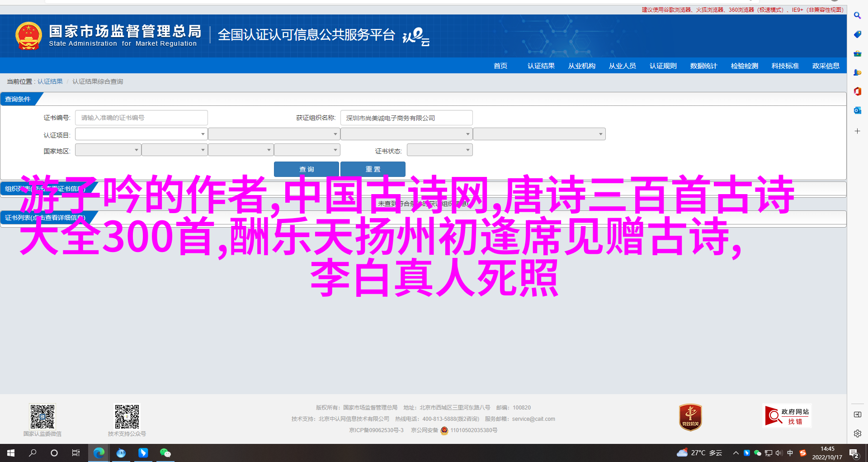The width and height of the screenshot is (868, 462).
Task: Click the national emblem logo
Action: 28,36
